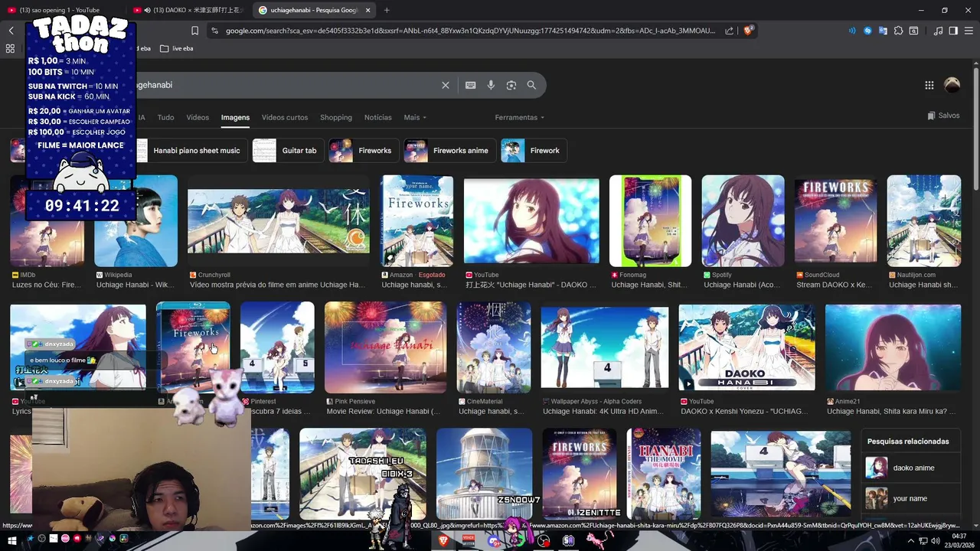Image resolution: width=980 pixels, height=551 pixels.
Task: Click the blue audio waves extension icon
Action: pyautogui.click(x=852, y=31)
